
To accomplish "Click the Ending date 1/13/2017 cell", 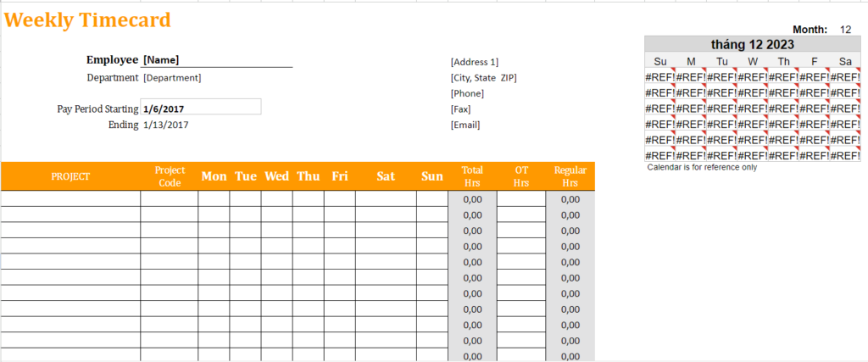I will click(166, 125).
